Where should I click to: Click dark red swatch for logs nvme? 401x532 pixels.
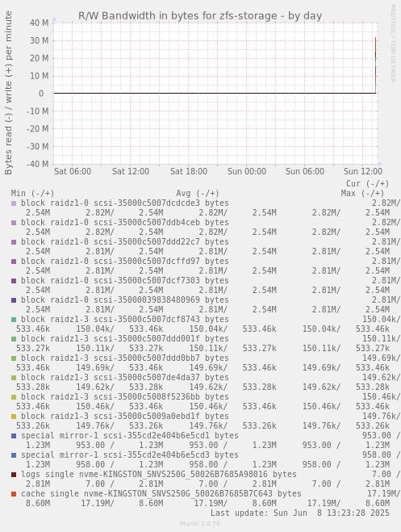14,475
